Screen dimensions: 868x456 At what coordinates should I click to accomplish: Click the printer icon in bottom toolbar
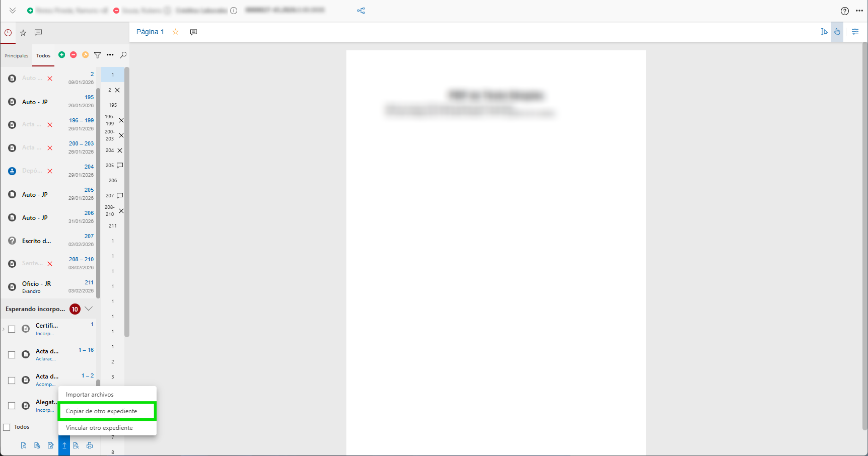tap(90, 445)
